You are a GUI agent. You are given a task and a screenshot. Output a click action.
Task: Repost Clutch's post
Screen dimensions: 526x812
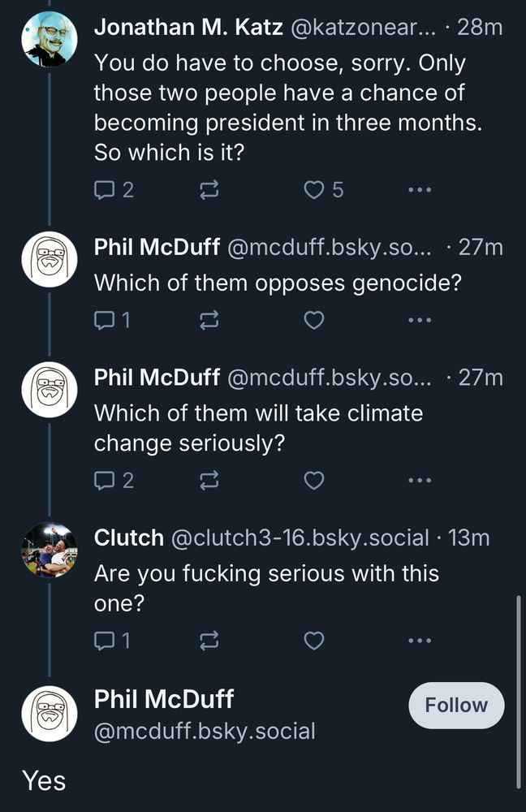[209, 639]
